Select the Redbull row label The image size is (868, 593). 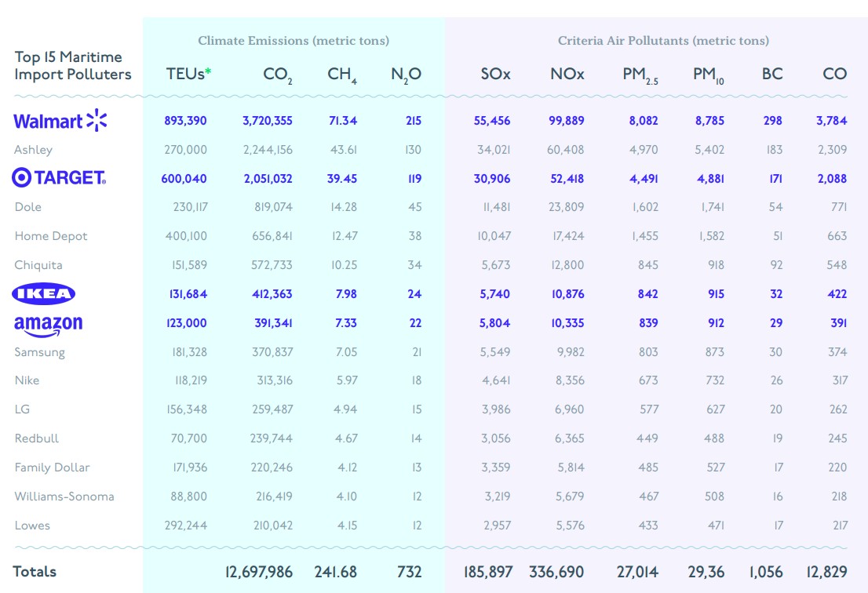click(x=37, y=438)
